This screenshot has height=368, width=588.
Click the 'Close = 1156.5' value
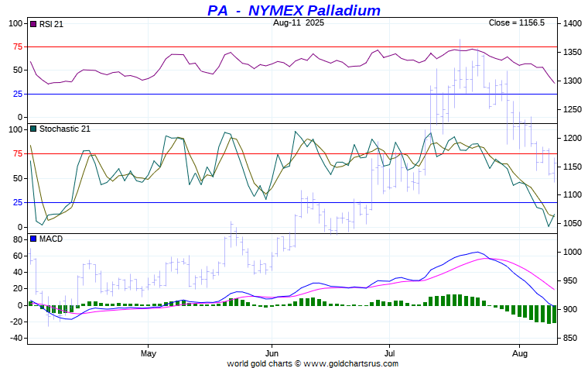(x=516, y=22)
